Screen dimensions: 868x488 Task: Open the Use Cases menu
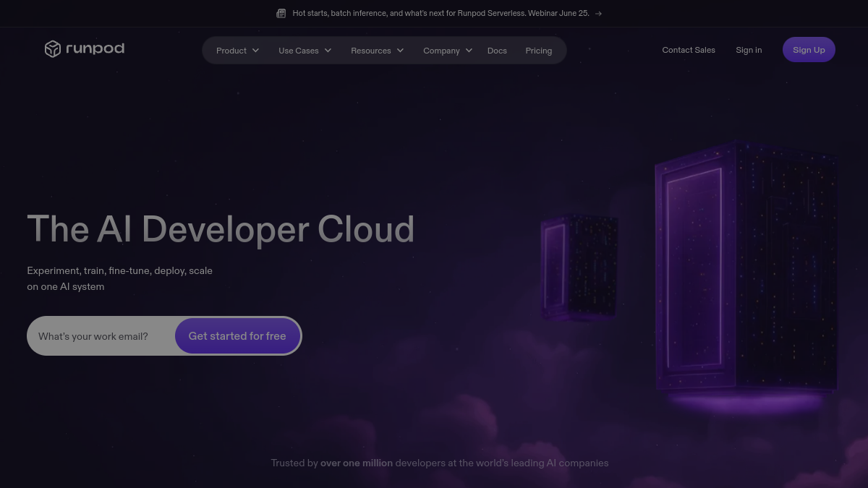coord(299,51)
